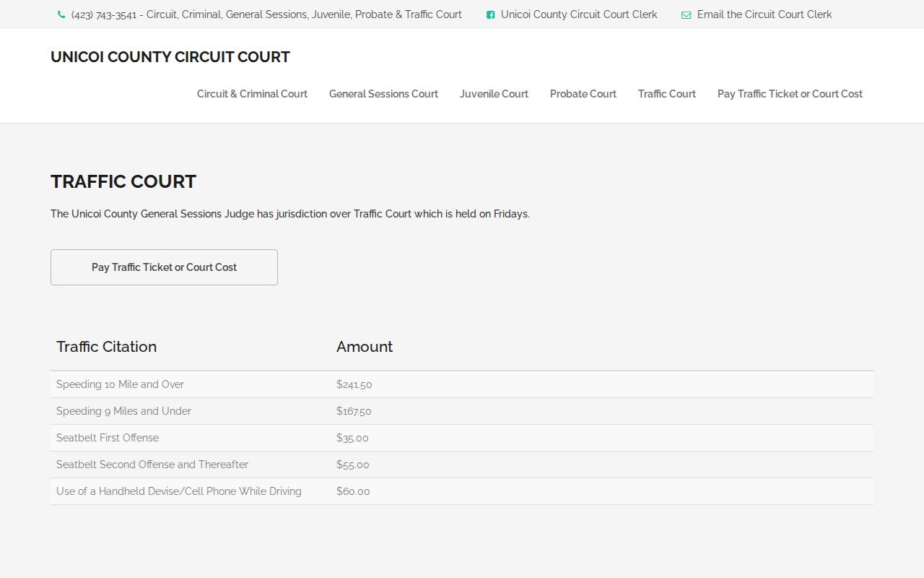Click the Facebook icon beside Circuit Court Clerk
Viewport: 924px width, 578px height.
click(491, 14)
